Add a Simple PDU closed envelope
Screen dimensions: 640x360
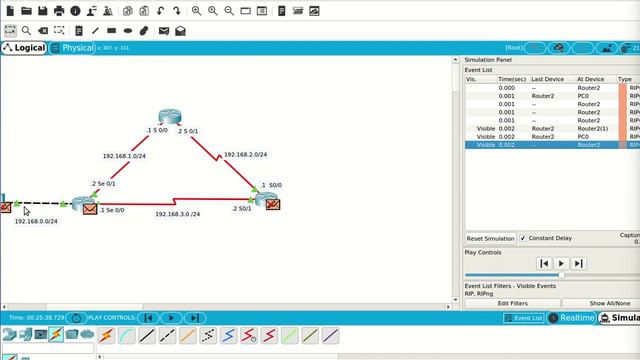coord(164,31)
